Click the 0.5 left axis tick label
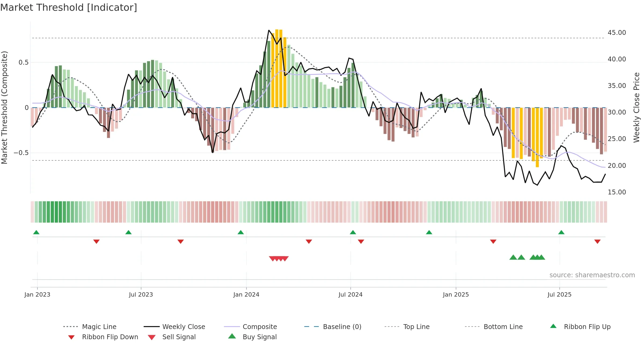This screenshot has height=362, width=644. [24, 62]
